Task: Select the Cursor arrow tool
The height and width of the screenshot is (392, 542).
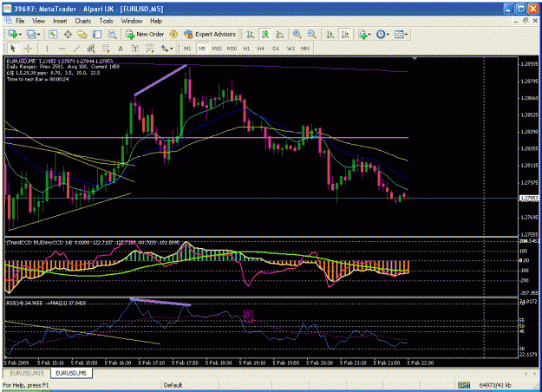Action: tap(13, 49)
